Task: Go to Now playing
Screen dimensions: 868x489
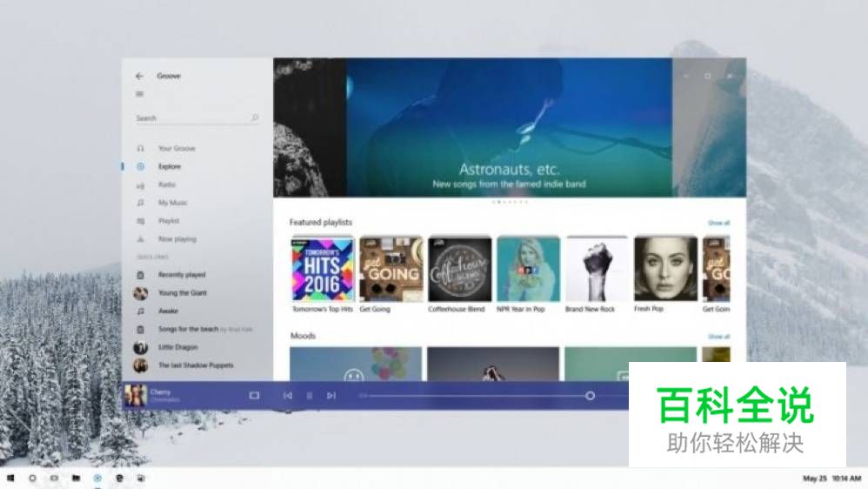Action: point(177,239)
